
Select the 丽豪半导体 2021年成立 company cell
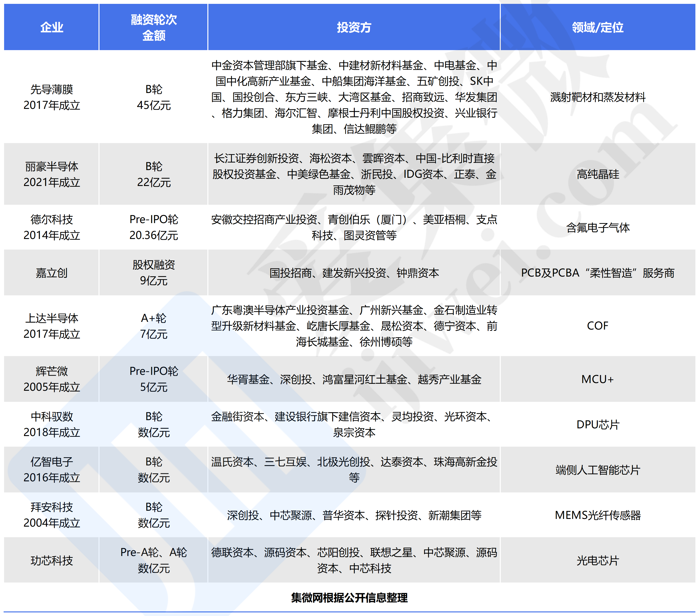point(51,174)
